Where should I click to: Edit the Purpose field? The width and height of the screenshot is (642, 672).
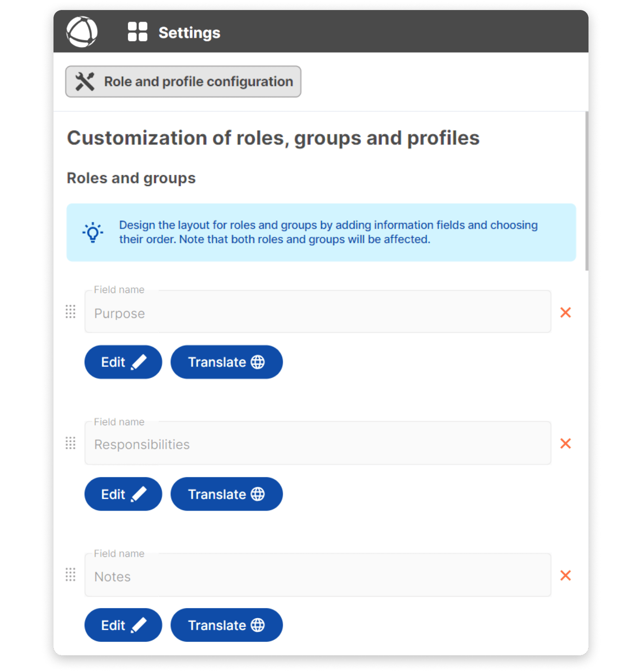[x=123, y=362]
